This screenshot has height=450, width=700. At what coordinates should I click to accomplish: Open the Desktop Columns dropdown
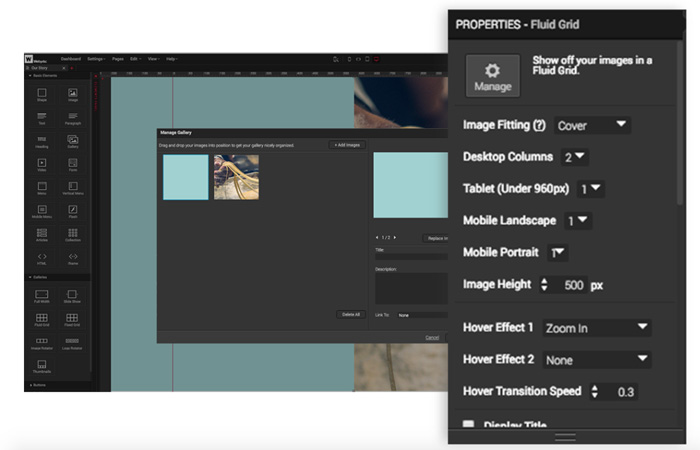click(575, 157)
